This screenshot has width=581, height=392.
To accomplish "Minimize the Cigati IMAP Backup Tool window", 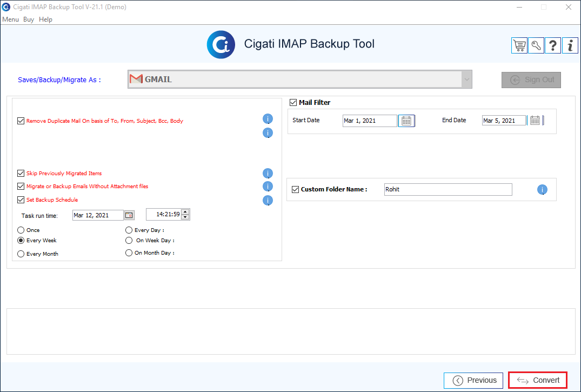I will [x=519, y=7].
